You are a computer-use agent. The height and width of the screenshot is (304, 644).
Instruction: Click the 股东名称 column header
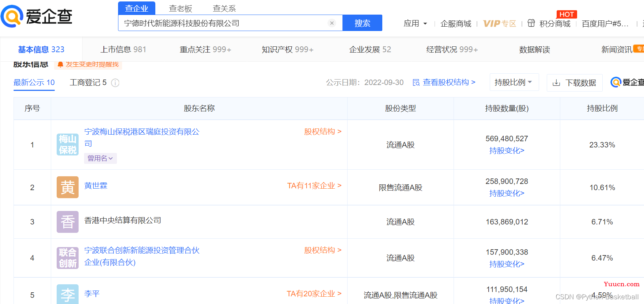coord(199,108)
